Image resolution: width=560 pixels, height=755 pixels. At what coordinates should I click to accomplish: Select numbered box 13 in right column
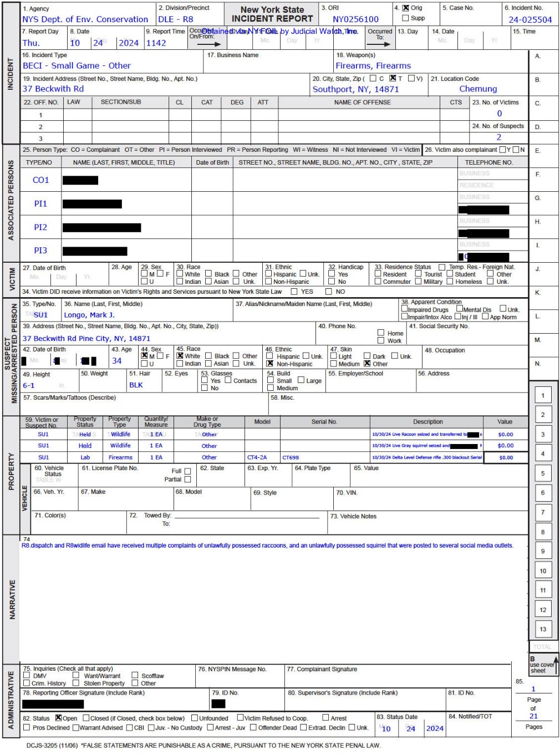coord(543,629)
